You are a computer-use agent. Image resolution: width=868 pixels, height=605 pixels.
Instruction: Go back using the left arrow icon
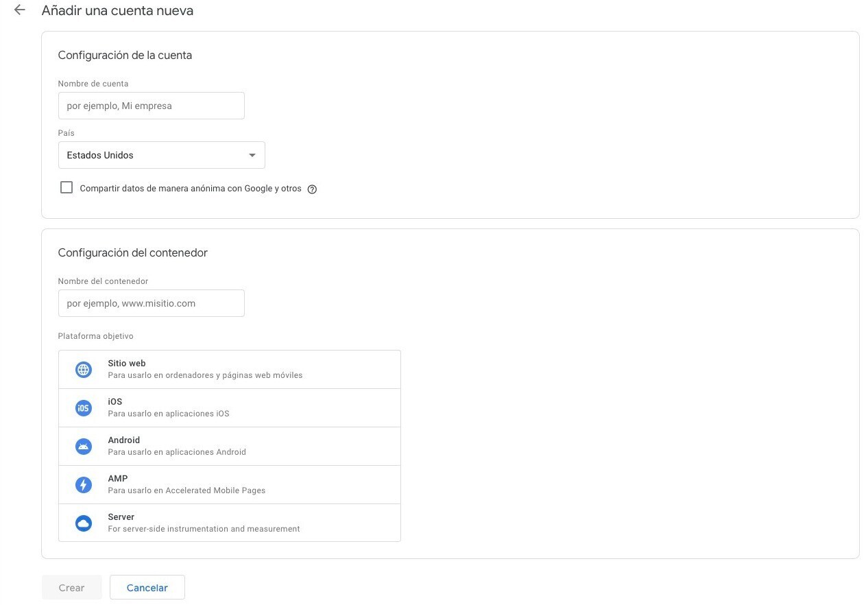pyautogui.click(x=20, y=10)
